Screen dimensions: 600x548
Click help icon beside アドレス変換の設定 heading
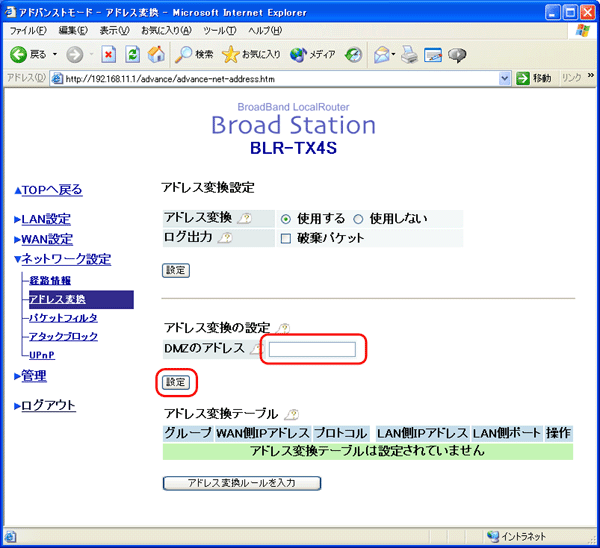[x=284, y=328]
